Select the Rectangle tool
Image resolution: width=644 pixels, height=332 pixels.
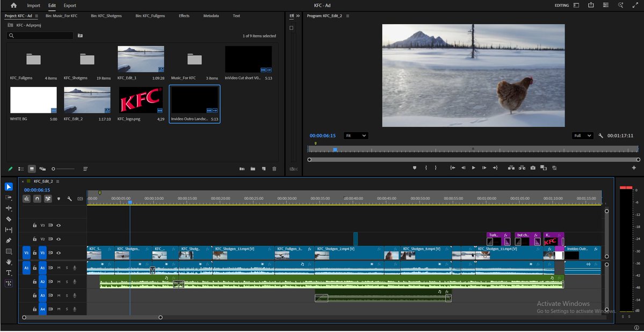point(9,251)
